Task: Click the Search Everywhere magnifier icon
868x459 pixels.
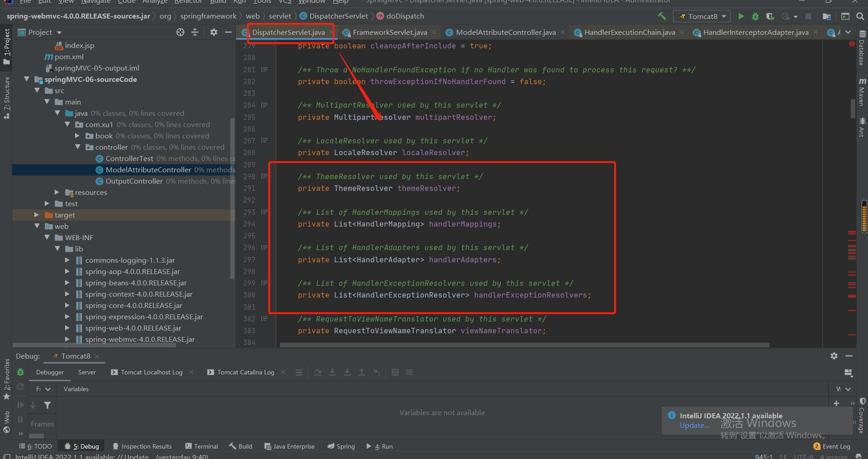Action: point(860,16)
